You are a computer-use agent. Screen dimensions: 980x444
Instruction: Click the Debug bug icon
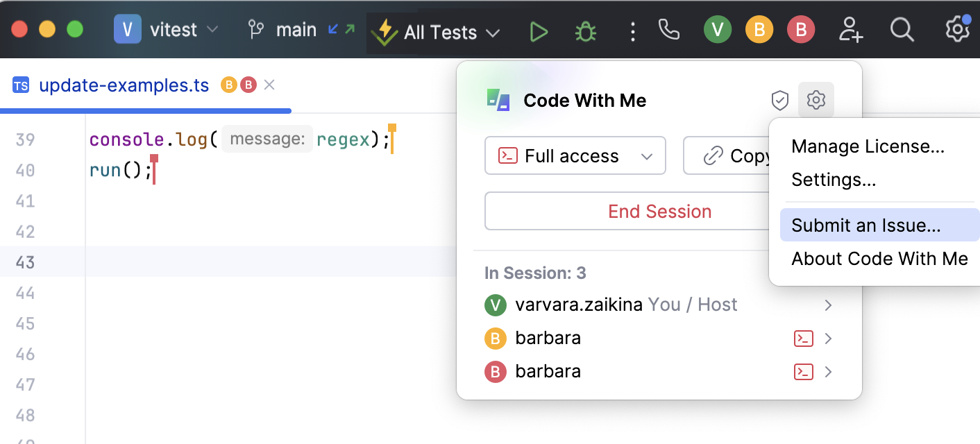point(586,31)
